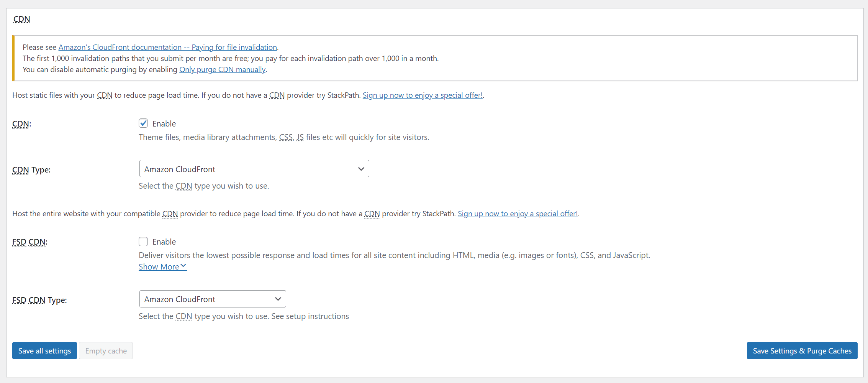The width and height of the screenshot is (868, 383).
Task: Click the 'CDN:' field label
Action: pyautogui.click(x=22, y=124)
